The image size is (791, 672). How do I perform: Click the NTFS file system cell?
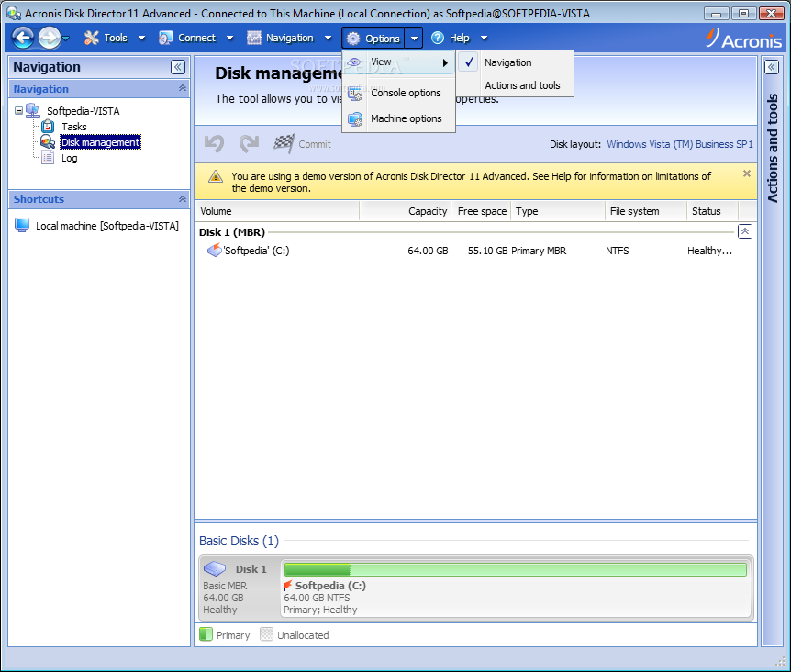point(617,251)
